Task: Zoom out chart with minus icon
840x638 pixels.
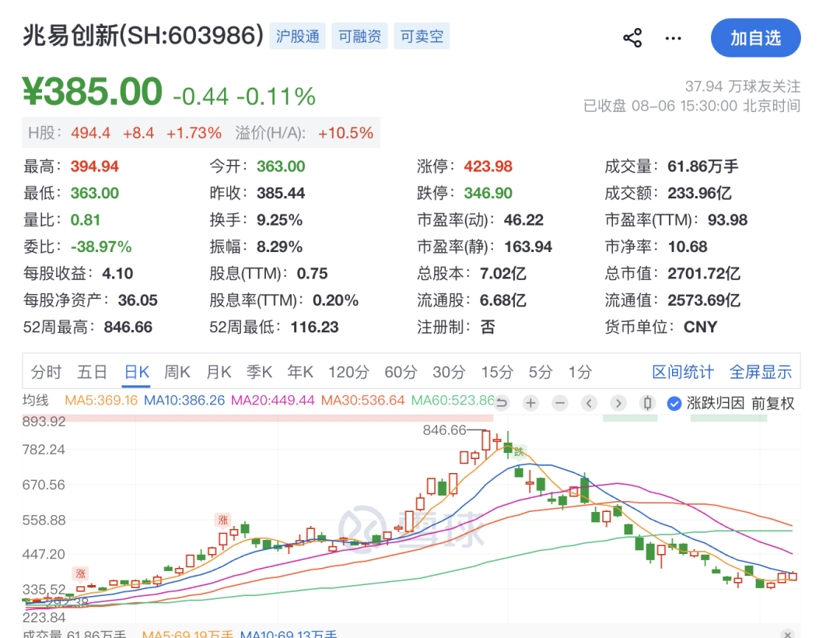Action: [560, 403]
